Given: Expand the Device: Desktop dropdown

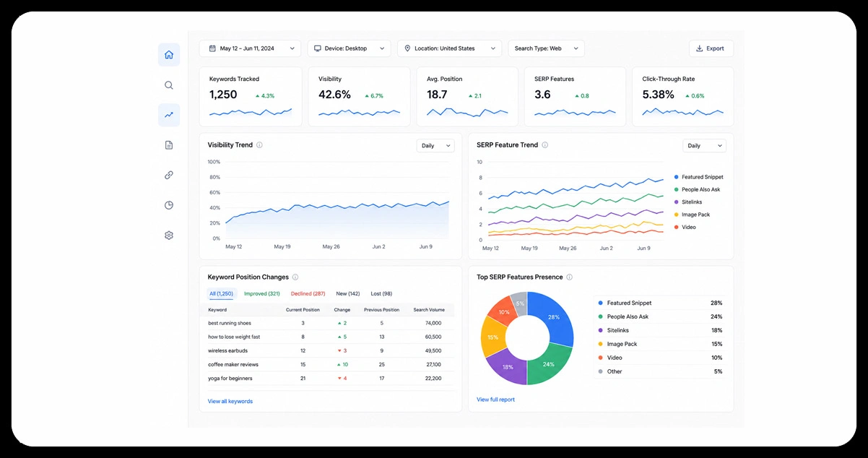Looking at the screenshot, I should [x=349, y=48].
